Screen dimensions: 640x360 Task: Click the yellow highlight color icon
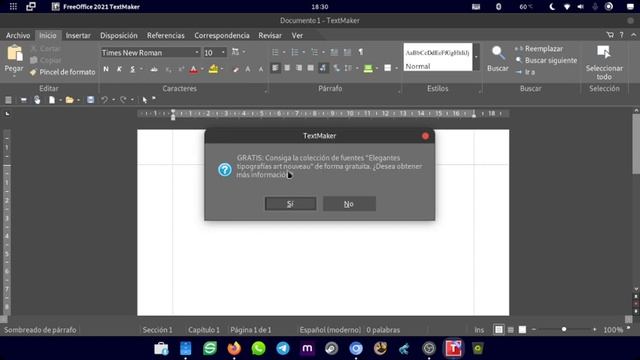pos(213,69)
